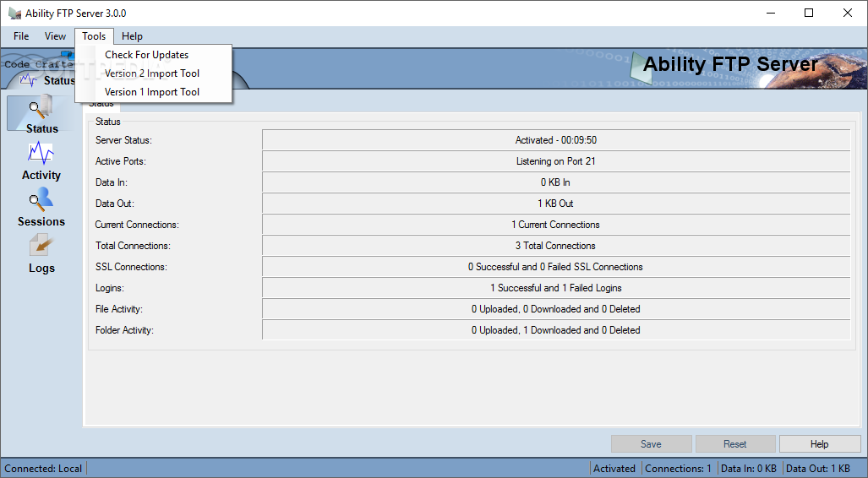
Task: Open the Logs document icon
Action: (41, 246)
